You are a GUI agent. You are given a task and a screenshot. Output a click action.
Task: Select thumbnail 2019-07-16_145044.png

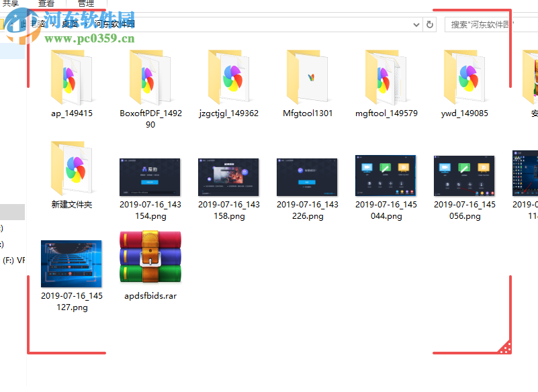386,176
